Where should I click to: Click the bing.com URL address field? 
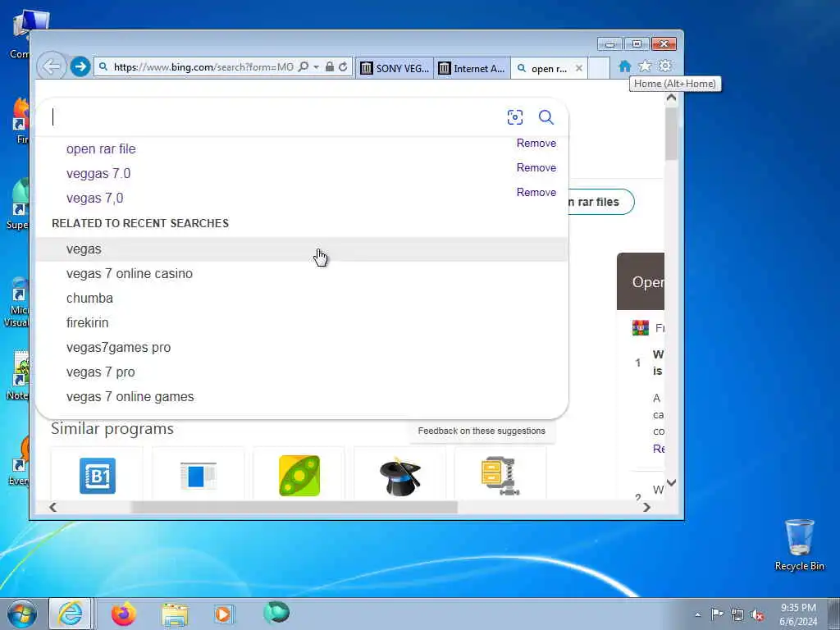203,67
